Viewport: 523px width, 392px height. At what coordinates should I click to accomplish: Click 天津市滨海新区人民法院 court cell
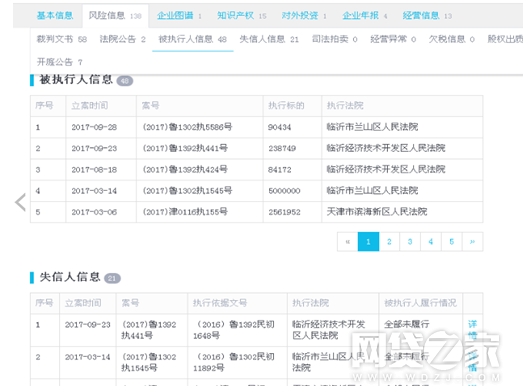(377, 212)
